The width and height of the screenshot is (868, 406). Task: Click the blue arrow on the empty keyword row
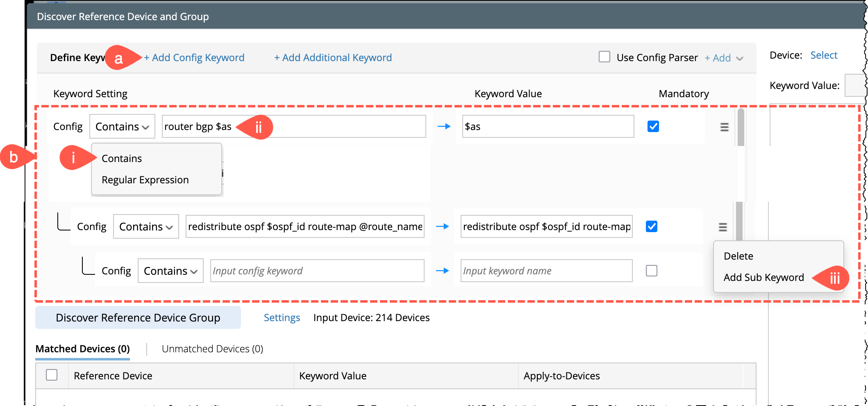coord(442,271)
